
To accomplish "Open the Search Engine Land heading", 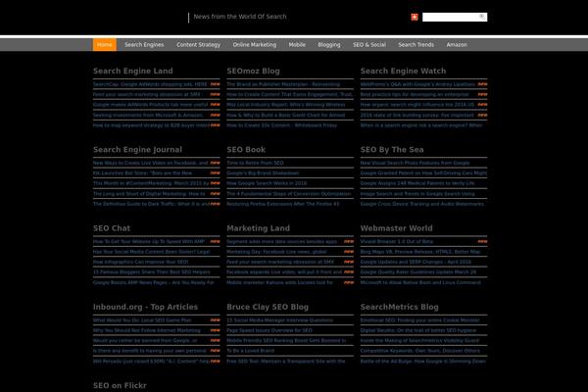I will [x=133, y=71].
